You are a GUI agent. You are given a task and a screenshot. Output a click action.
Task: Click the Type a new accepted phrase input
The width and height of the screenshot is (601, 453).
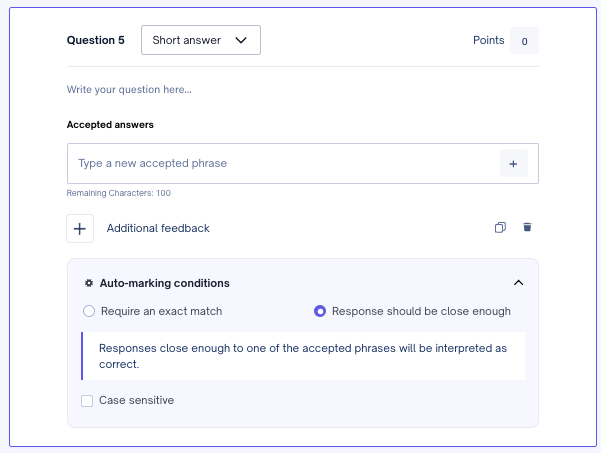coord(284,164)
